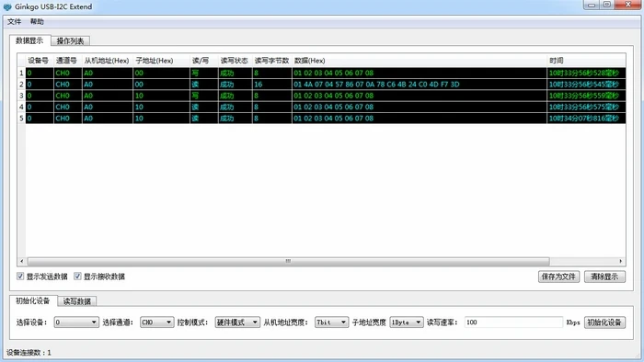Click time cell ending 545毫秒
Screen dimensions: 644x362
(587, 85)
